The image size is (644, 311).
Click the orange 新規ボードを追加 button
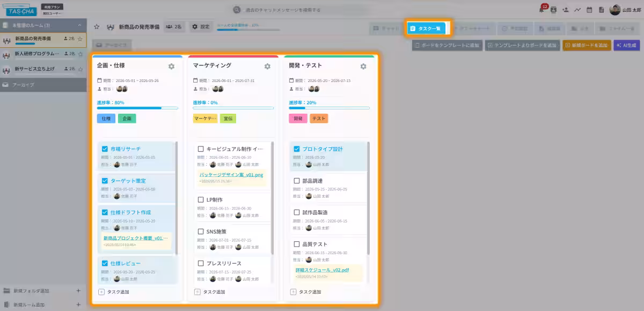pyautogui.click(x=587, y=46)
